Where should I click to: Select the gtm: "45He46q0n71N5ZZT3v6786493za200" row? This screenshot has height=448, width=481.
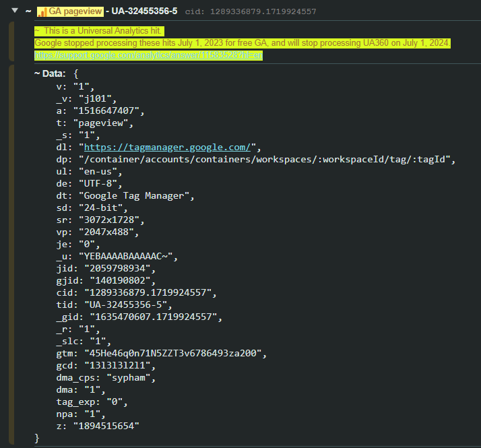[x=162, y=354]
